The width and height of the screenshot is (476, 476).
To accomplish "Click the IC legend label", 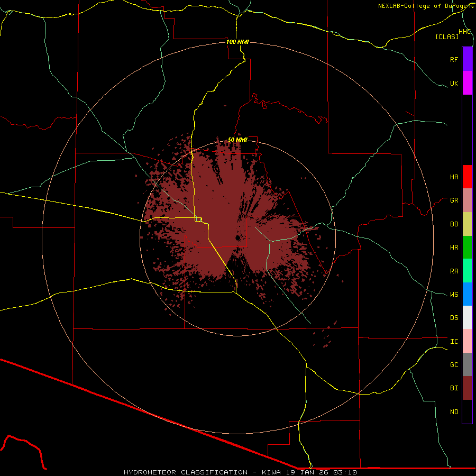I will click(x=454, y=342).
